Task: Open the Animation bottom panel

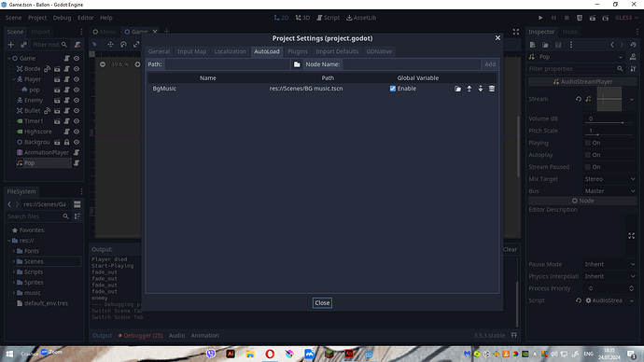Action: click(204, 335)
